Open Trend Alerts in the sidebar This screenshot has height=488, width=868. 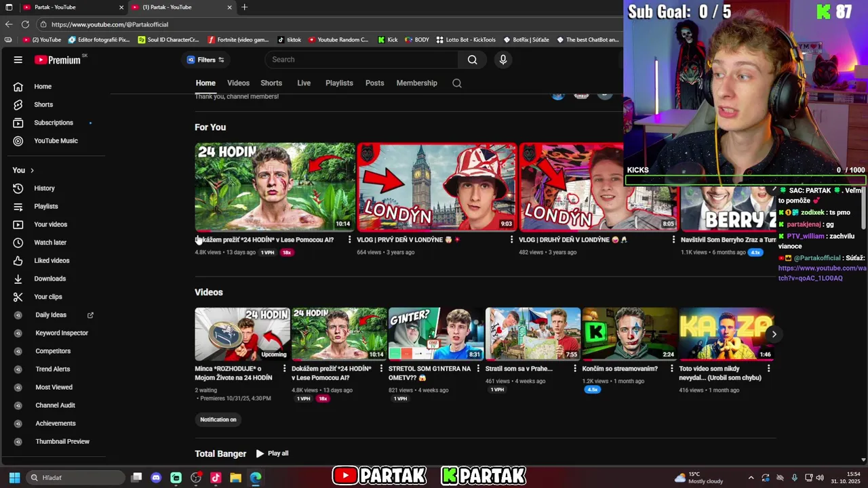tap(53, 369)
